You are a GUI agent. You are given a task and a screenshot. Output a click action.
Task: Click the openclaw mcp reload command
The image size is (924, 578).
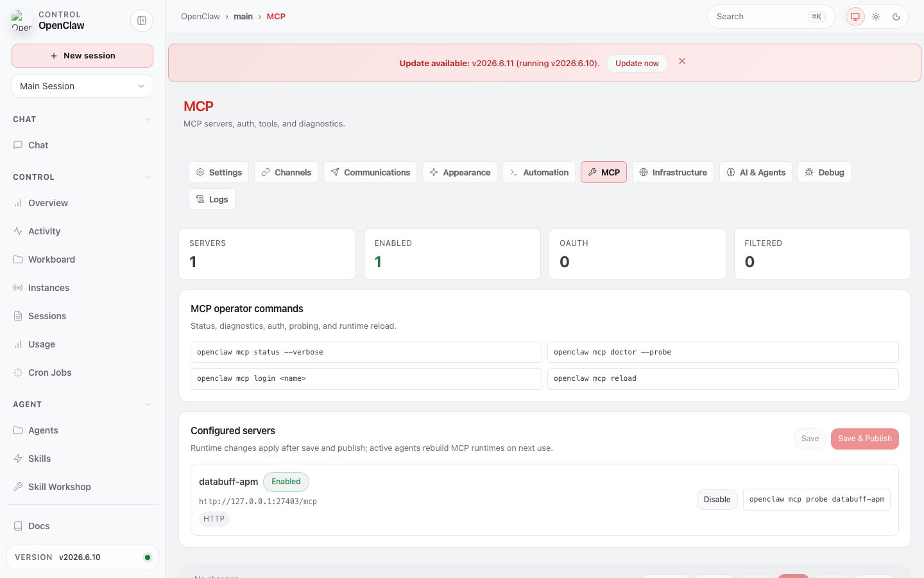(x=723, y=378)
